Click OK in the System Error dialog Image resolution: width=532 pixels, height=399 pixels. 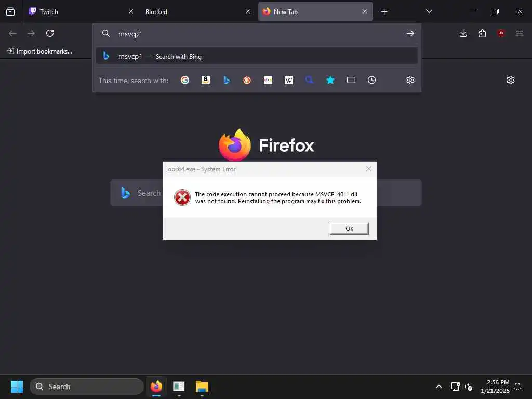click(349, 229)
